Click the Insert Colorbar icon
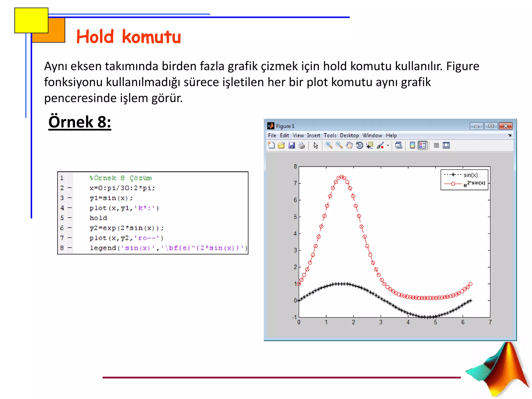 point(412,145)
